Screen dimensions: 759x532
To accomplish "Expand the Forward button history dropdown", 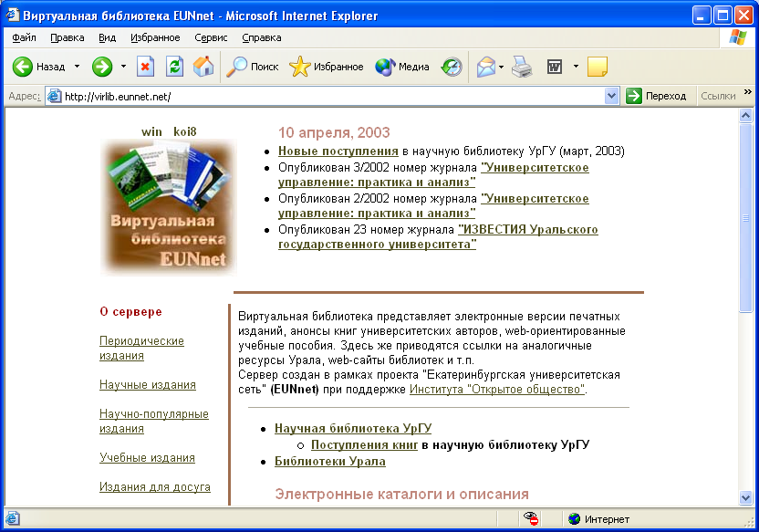I will [123, 67].
